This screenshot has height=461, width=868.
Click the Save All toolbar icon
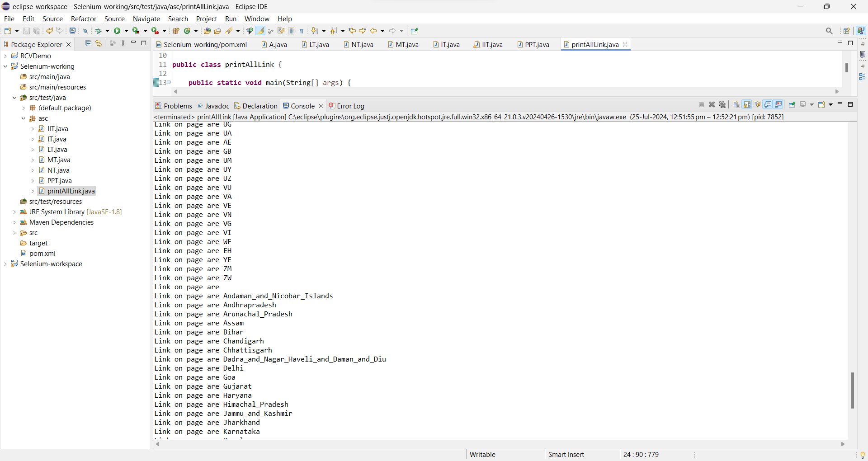[x=37, y=31]
